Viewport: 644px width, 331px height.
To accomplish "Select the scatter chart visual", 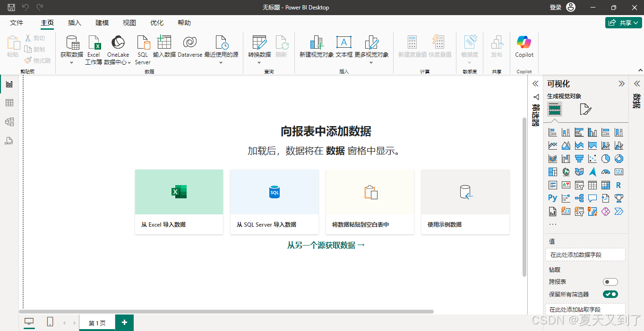I will (592, 159).
